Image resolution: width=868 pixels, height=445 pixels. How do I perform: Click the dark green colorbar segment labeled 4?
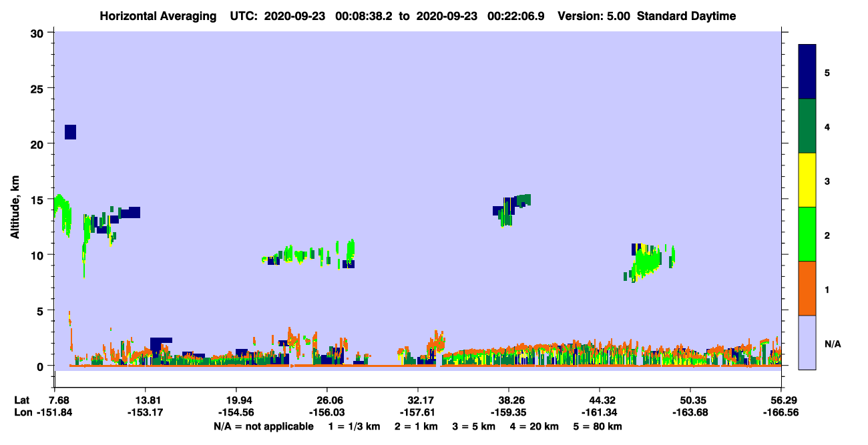(807, 126)
